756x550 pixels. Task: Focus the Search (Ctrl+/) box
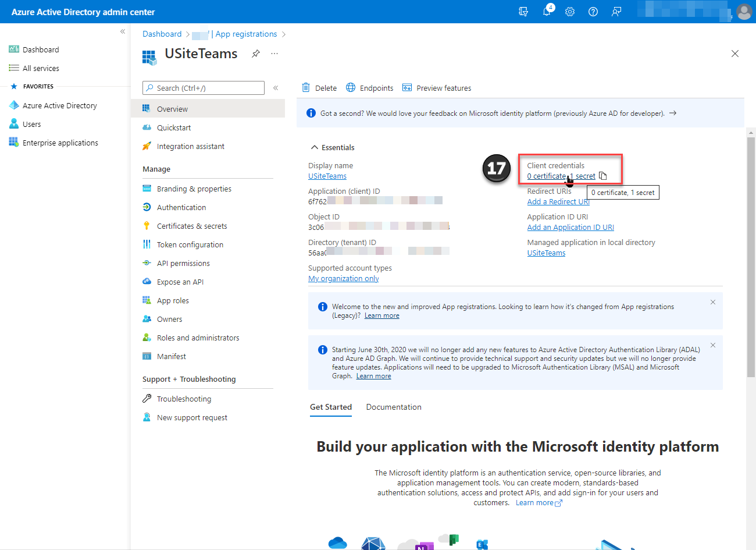(x=204, y=88)
